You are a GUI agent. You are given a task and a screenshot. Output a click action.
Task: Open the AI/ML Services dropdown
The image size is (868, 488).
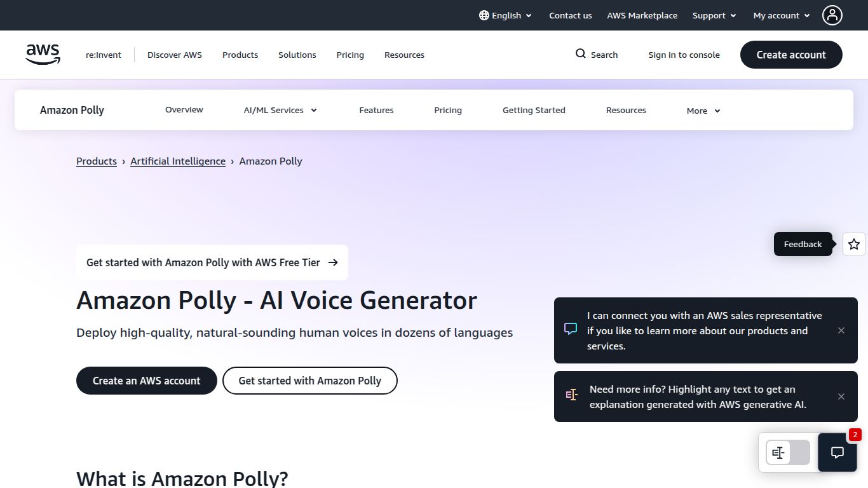pos(280,110)
